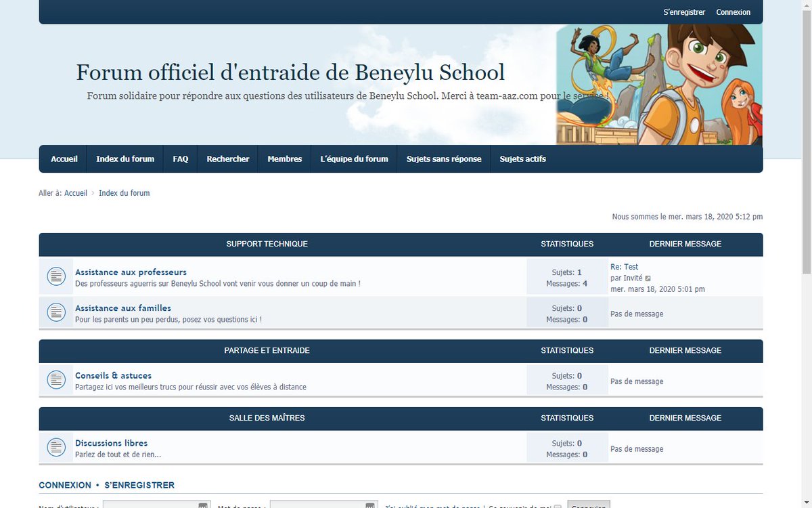Image resolution: width=812 pixels, height=508 pixels.
Task: Click the Index du forum breadcrumb
Action: [125, 193]
